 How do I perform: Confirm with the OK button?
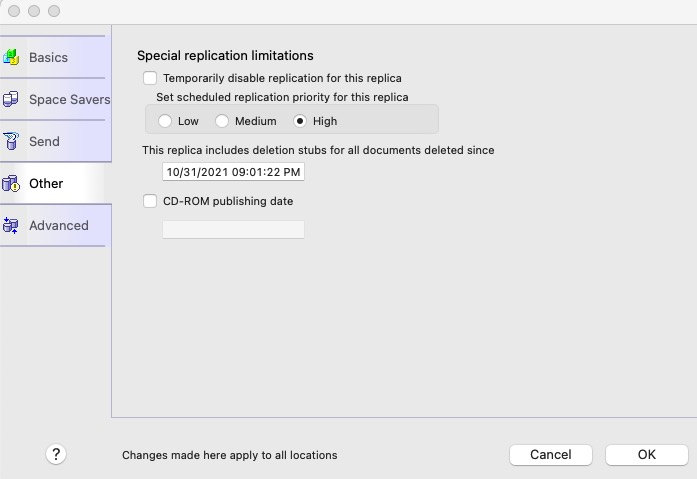point(646,454)
